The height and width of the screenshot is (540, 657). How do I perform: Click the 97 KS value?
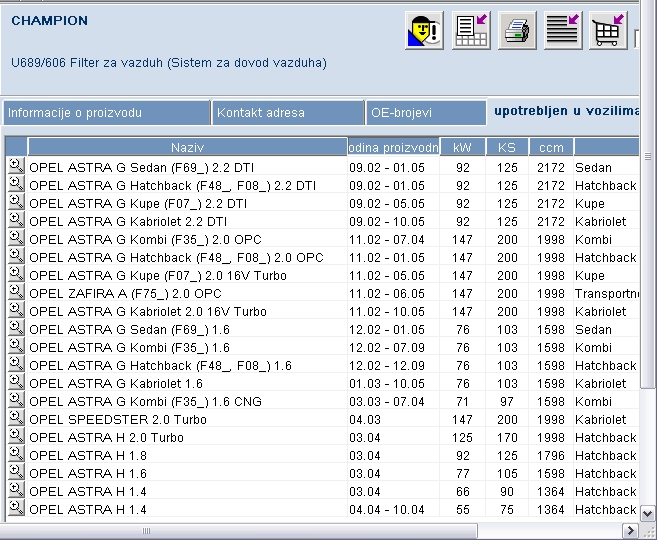click(507, 401)
